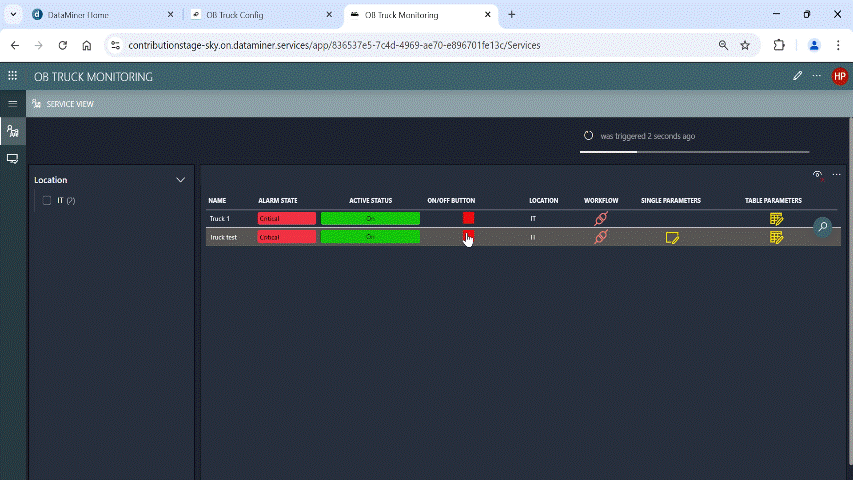The height and width of the screenshot is (480, 853).
Task: Open the table panel three-dots menu
Action: coord(837,175)
